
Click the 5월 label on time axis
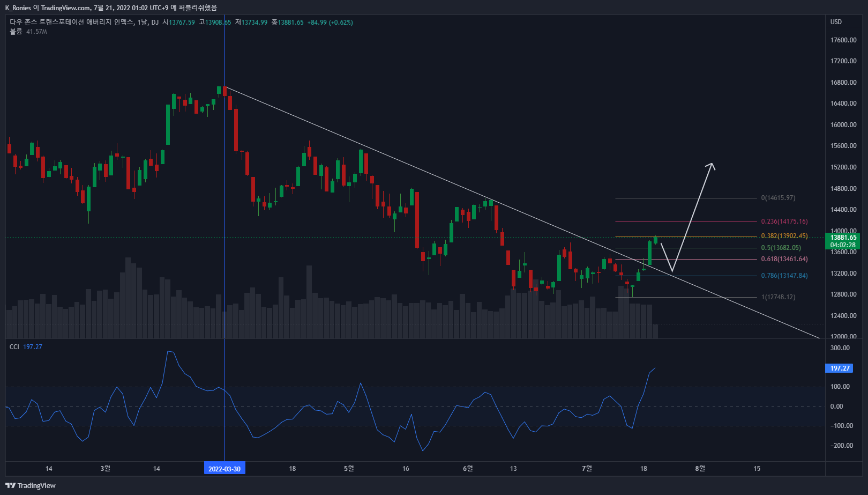[349, 469]
